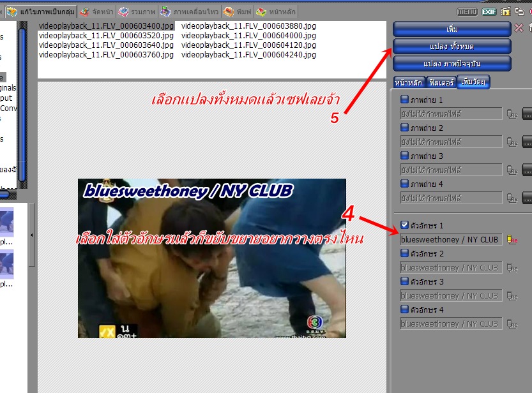Open the ภาพเคลื่อนไหว tab
Image resolution: width=532 pixels, height=393 pixels.
click(x=190, y=12)
